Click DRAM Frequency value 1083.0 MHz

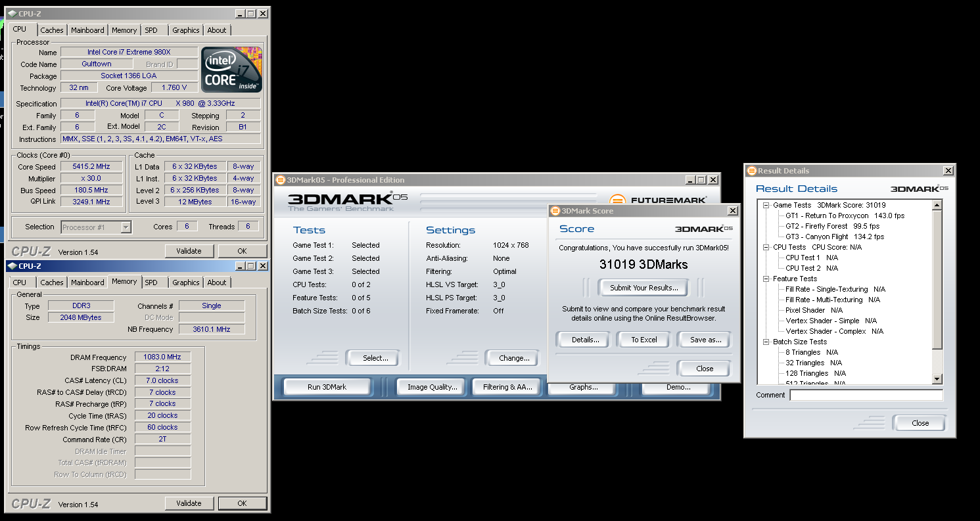click(162, 357)
